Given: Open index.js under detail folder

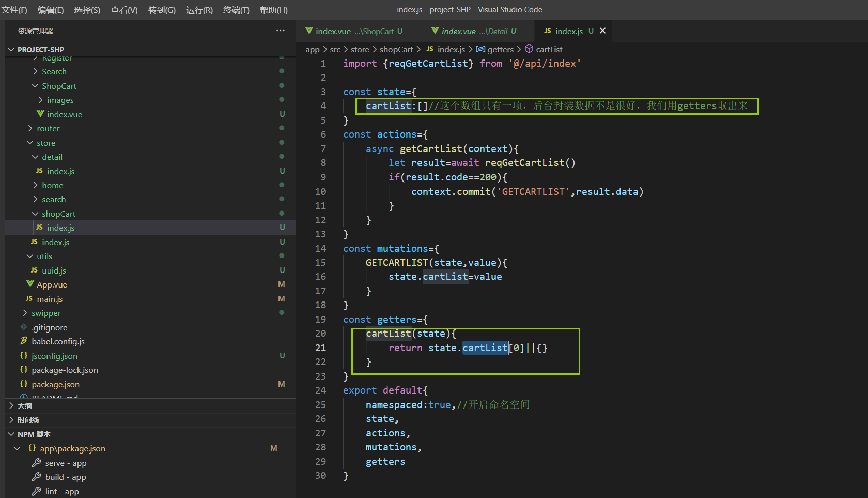Looking at the screenshot, I should (x=61, y=171).
